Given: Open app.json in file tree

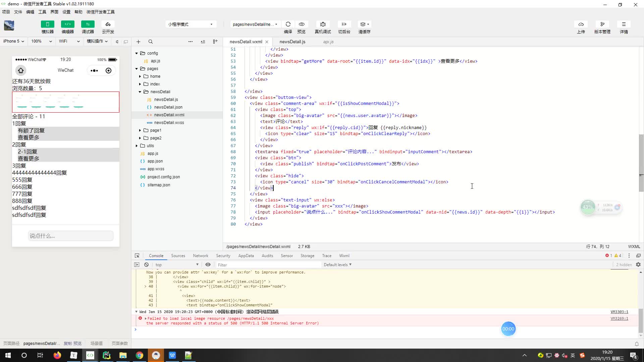Looking at the screenshot, I should 155,161.
